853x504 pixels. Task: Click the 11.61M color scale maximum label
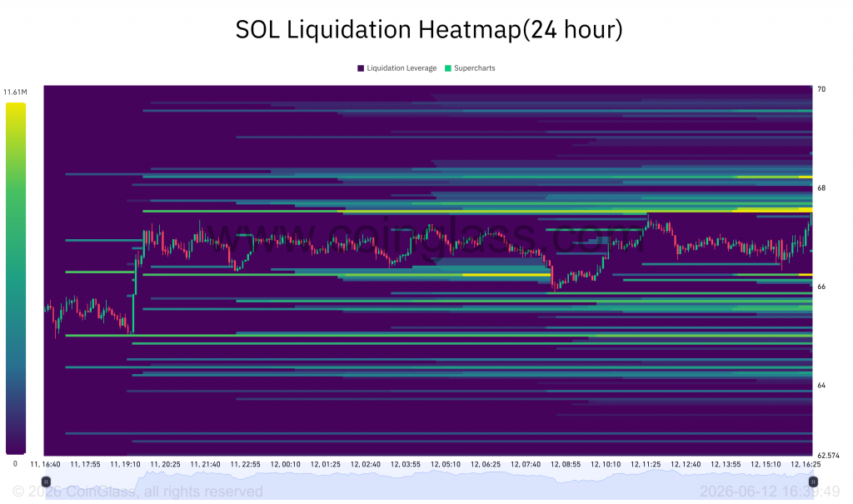(15, 92)
